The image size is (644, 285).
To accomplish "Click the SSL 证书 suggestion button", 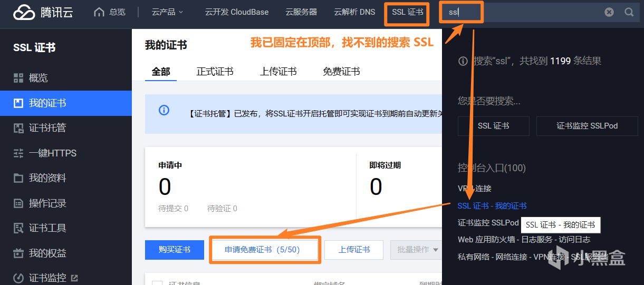I will point(493,126).
